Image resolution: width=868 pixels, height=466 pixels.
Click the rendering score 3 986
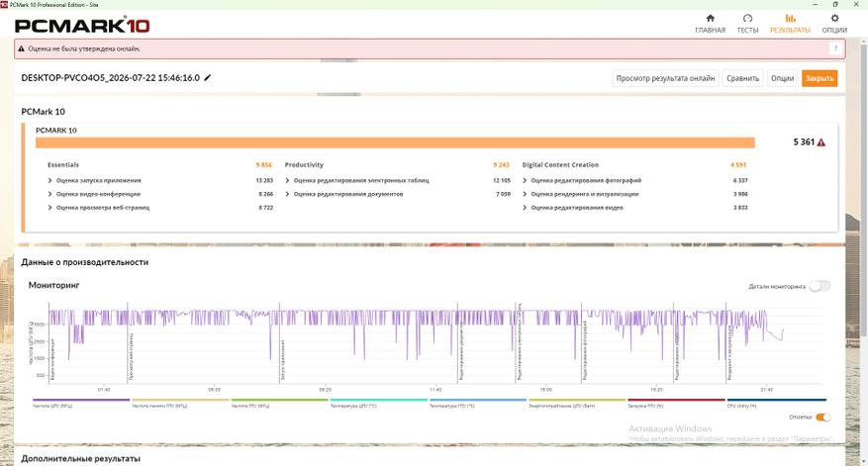pyautogui.click(x=740, y=194)
